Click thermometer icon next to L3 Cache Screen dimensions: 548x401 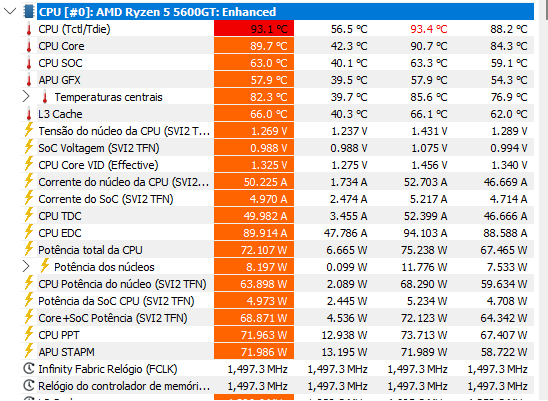(x=29, y=114)
